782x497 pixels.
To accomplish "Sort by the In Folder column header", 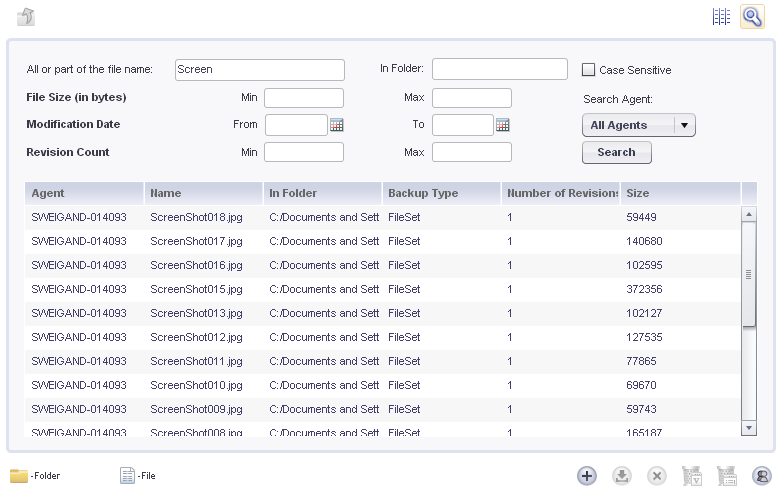I will pos(323,193).
